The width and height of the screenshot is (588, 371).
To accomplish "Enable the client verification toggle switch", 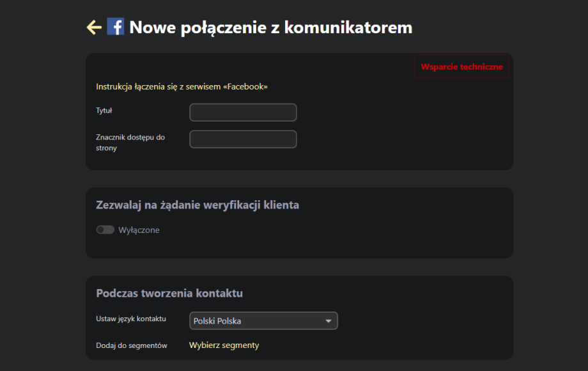I will point(105,230).
